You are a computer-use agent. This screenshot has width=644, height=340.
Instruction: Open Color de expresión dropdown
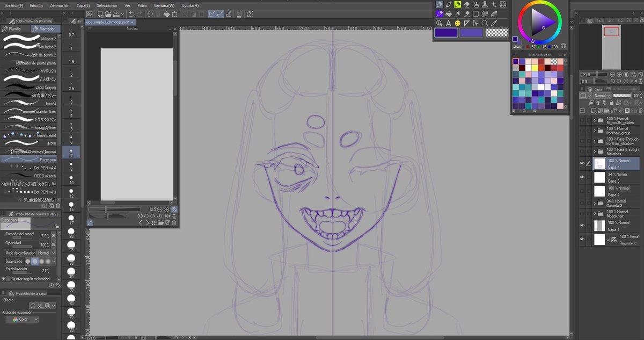(23, 319)
